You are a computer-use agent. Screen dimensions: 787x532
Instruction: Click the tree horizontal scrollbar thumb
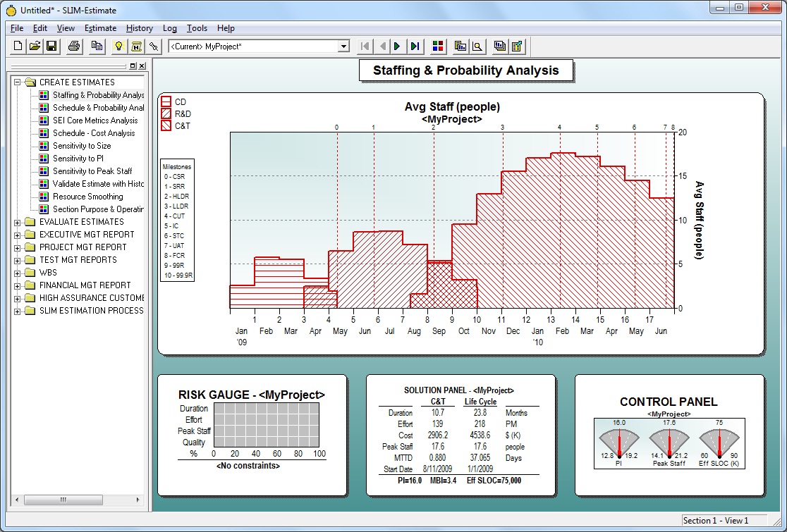click(63, 500)
